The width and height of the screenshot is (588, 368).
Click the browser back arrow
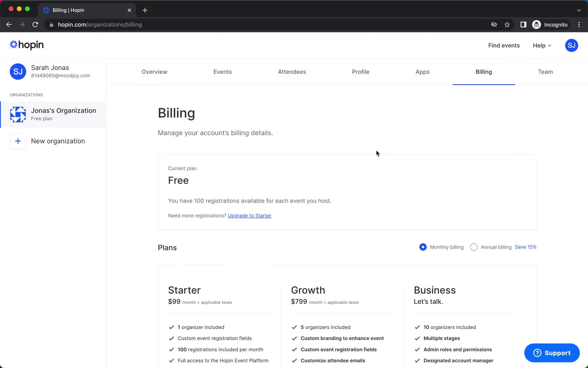(x=9, y=25)
